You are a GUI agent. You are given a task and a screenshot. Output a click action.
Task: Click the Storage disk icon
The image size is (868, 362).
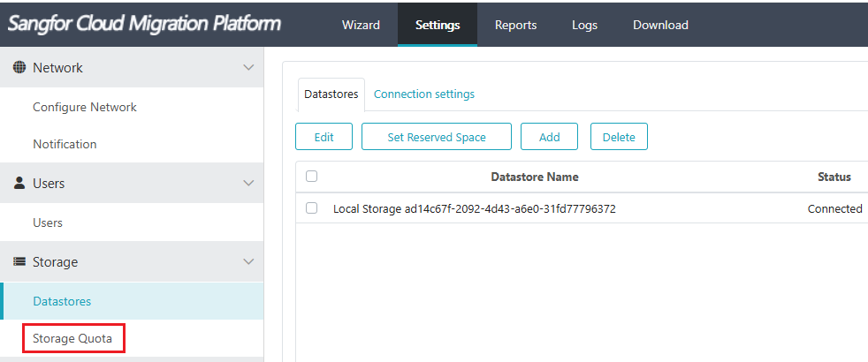(19, 261)
